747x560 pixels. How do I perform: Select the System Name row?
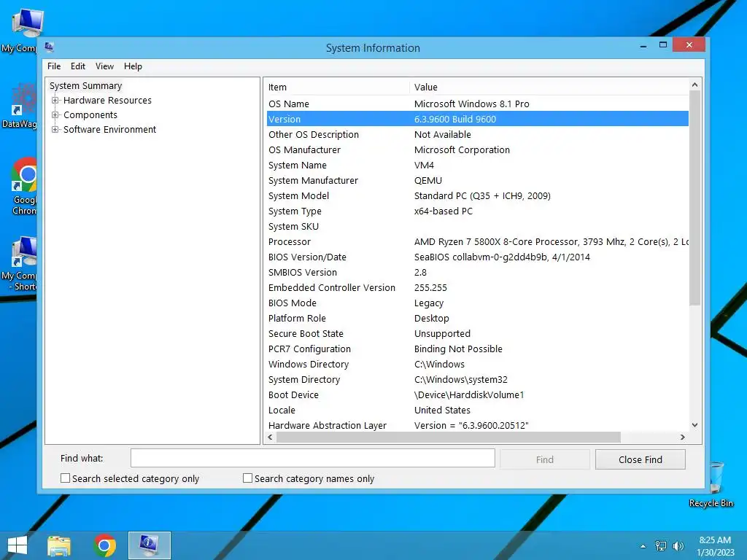click(477, 166)
